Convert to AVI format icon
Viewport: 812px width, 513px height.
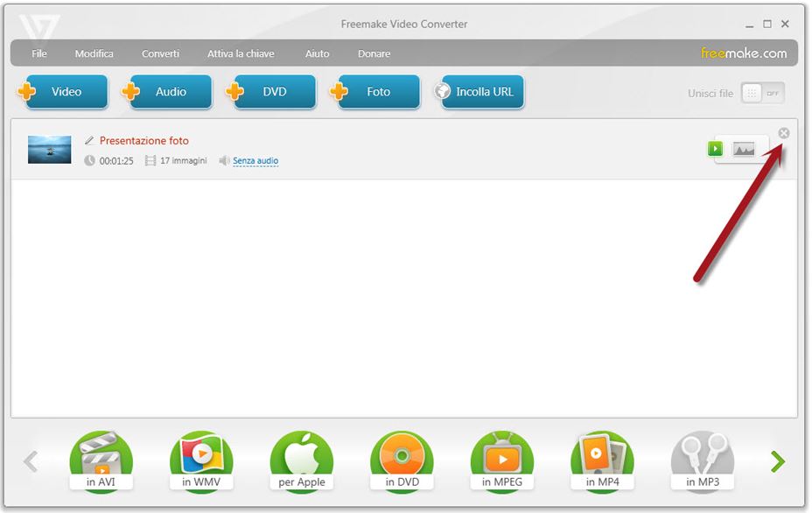pos(101,461)
